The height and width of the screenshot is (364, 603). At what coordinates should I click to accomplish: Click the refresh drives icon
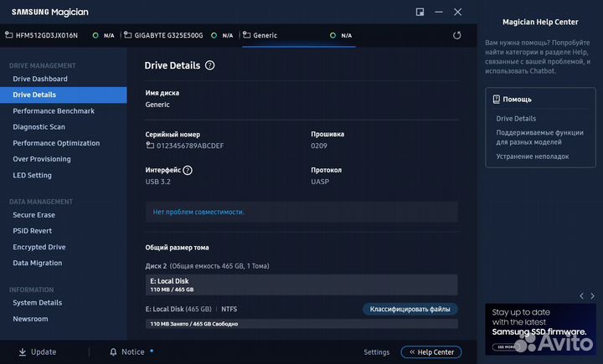[x=457, y=35]
